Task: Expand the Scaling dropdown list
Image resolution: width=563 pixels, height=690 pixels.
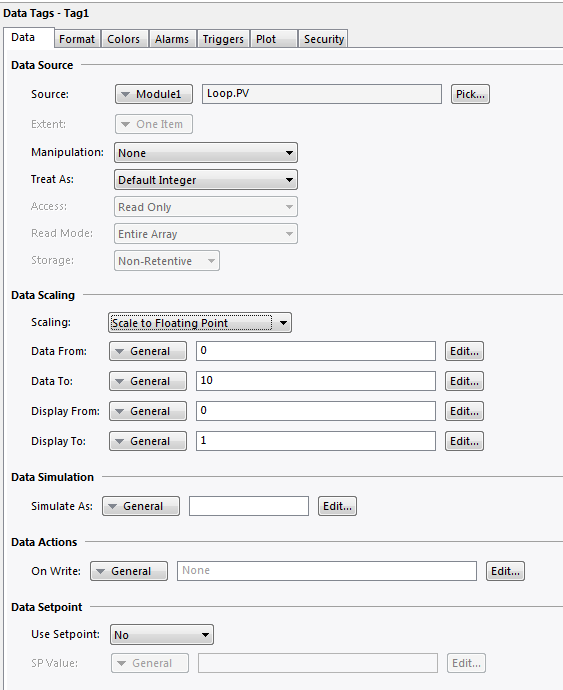Action: [x=200, y=323]
